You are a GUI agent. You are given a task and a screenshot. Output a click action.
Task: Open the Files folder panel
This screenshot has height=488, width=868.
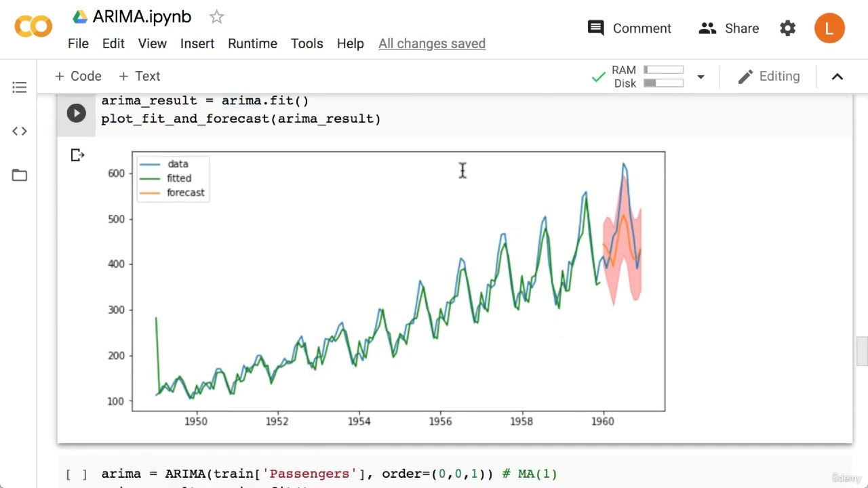[x=19, y=176]
